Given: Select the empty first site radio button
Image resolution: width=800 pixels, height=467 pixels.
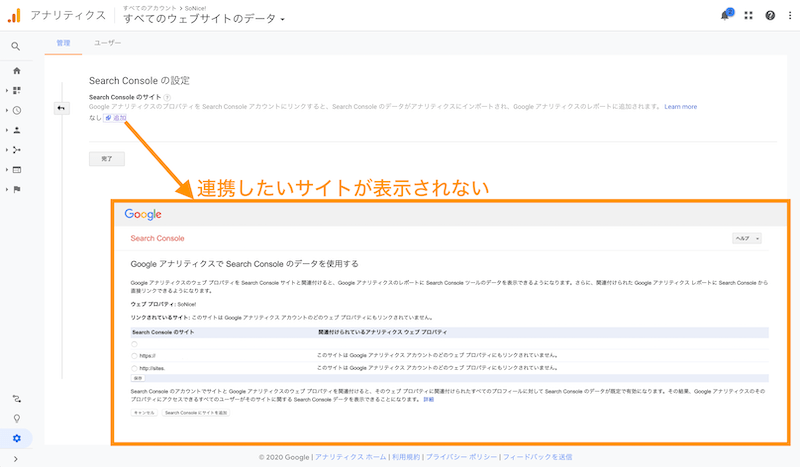Looking at the screenshot, I should point(134,344).
